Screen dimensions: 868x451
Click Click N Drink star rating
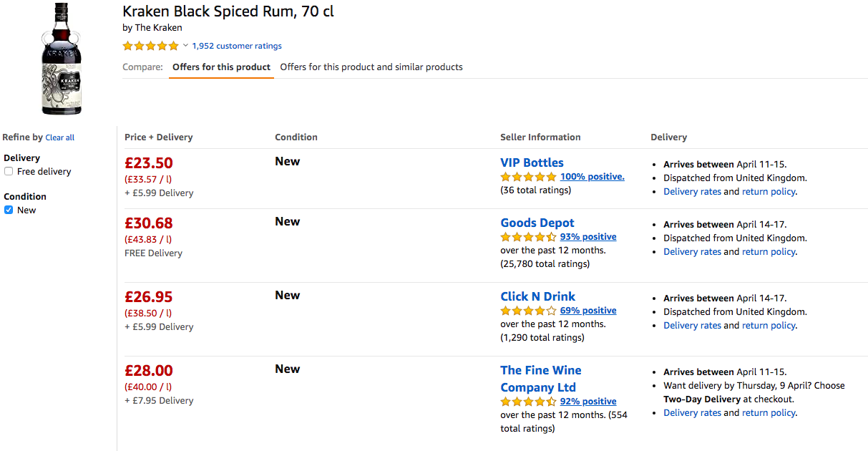pyautogui.click(x=528, y=311)
